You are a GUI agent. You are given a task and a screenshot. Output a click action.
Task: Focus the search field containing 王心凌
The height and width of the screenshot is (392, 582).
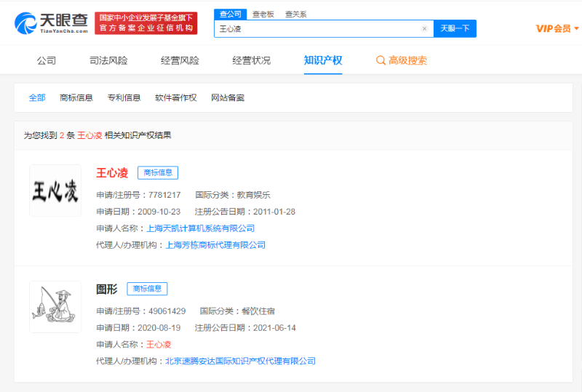pyautogui.click(x=324, y=28)
